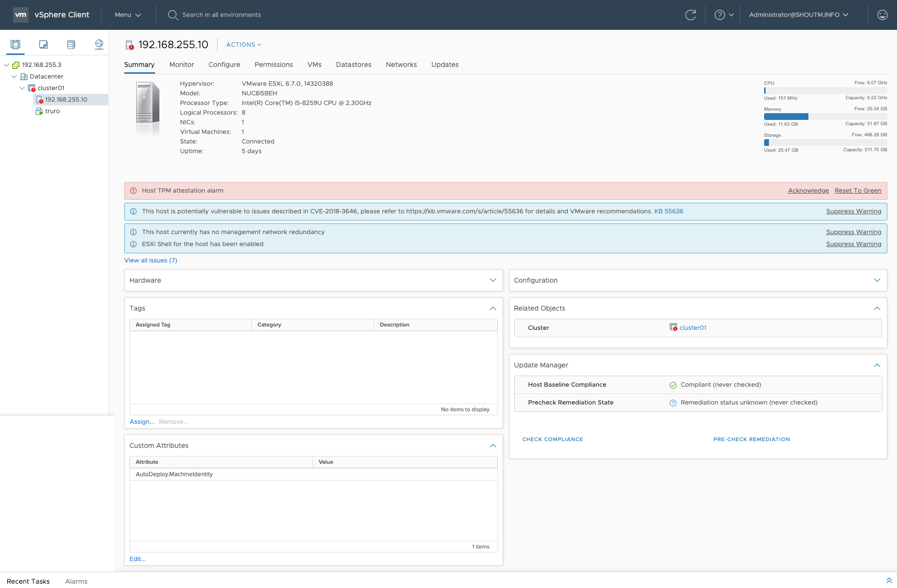Image resolution: width=897 pixels, height=588 pixels.
Task: Collapse the Related Objects panel
Action: pyautogui.click(x=877, y=308)
